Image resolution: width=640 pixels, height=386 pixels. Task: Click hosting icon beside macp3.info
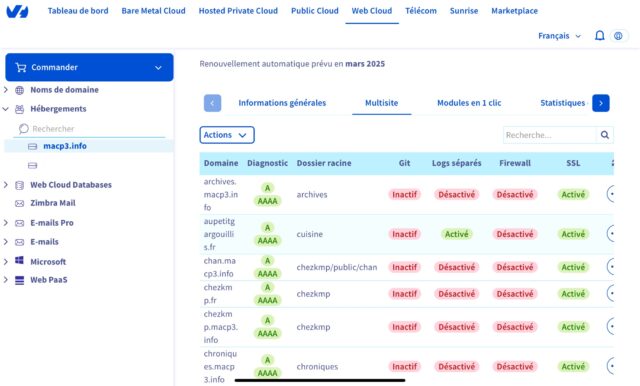(33, 146)
